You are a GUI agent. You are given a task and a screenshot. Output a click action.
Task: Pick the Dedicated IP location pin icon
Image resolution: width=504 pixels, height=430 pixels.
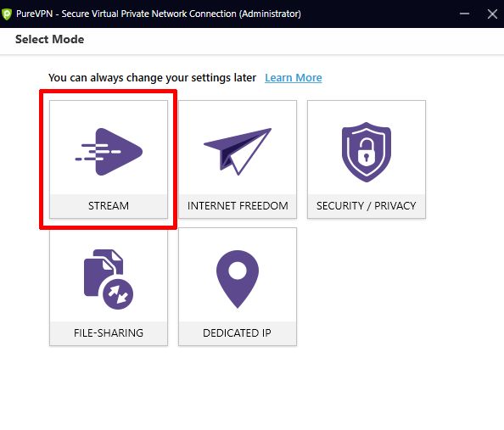point(238,279)
